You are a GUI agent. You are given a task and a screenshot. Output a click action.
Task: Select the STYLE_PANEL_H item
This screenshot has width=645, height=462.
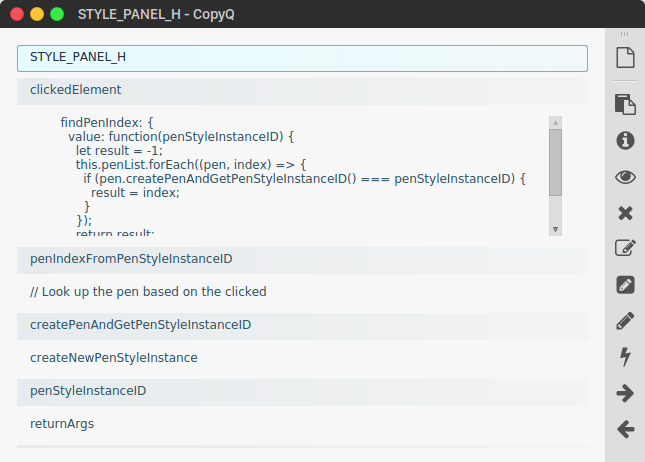click(x=302, y=58)
